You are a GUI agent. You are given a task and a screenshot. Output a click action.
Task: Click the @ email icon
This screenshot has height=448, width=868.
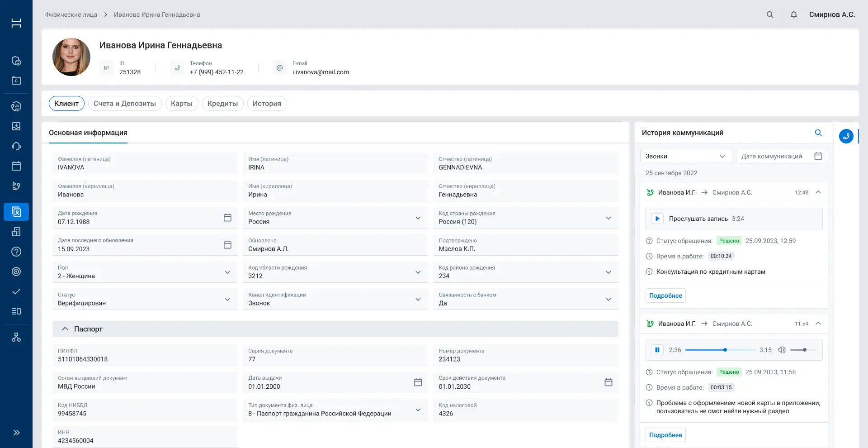point(280,68)
